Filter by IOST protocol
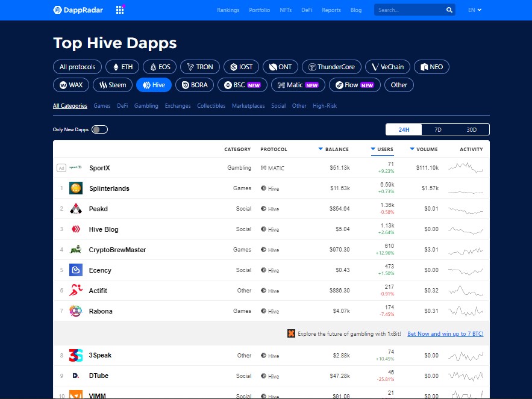532x399 pixels. point(241,67)
